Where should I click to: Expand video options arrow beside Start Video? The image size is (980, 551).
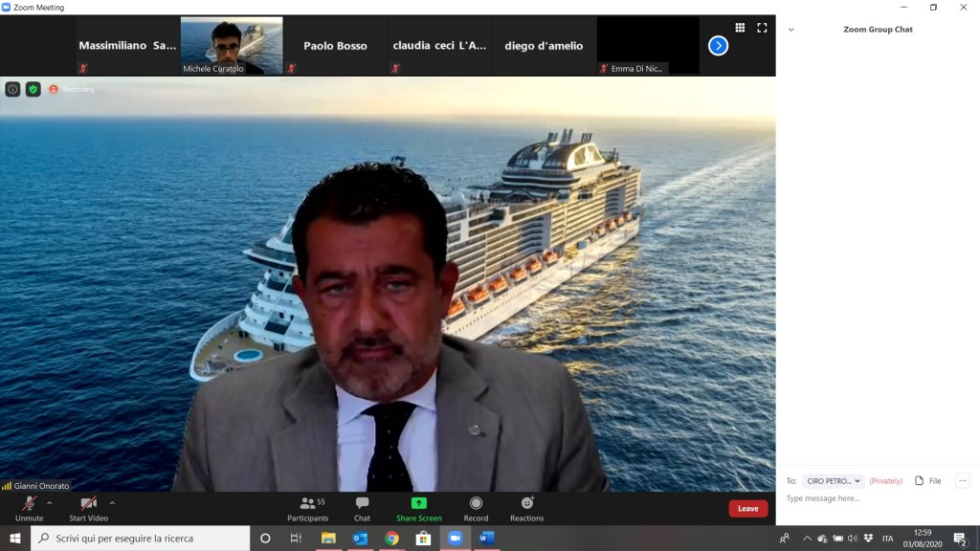112,502
